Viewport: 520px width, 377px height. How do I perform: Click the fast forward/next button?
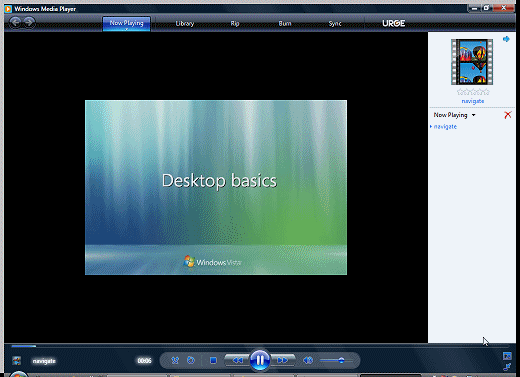[x=282, y=360]
